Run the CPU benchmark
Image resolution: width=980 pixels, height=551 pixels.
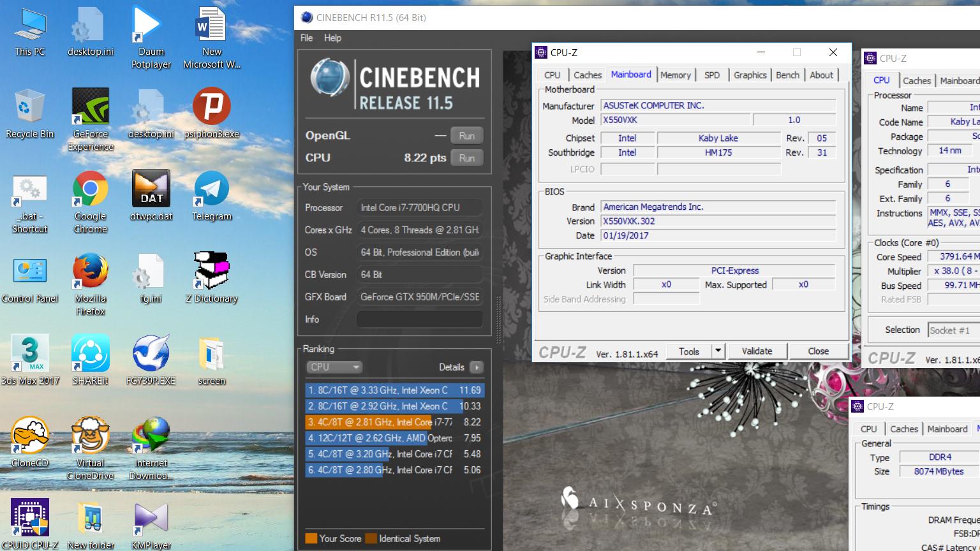pos(467,158)
